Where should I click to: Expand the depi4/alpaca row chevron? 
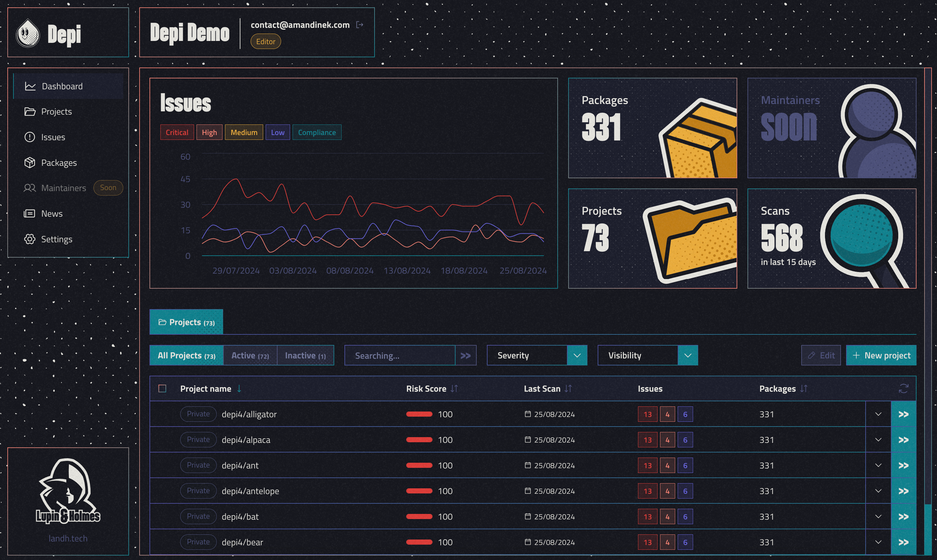pos(878,440)
